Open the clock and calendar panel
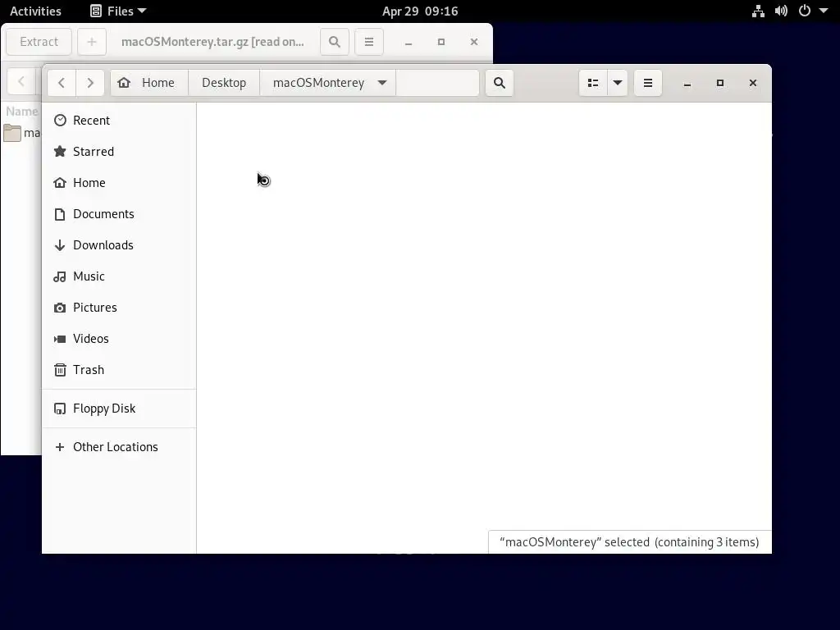840x630 pixels. [x=420, y=11]
